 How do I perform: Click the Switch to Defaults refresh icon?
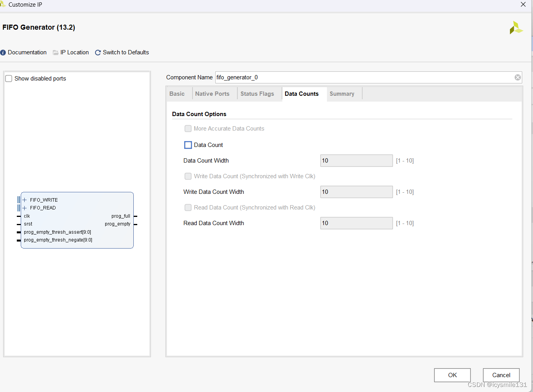click(98, 53)
